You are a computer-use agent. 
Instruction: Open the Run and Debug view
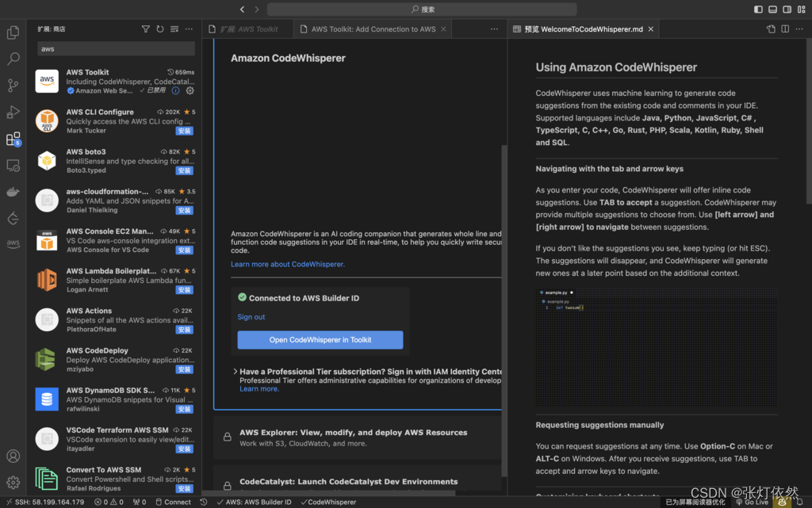[13, 112]
